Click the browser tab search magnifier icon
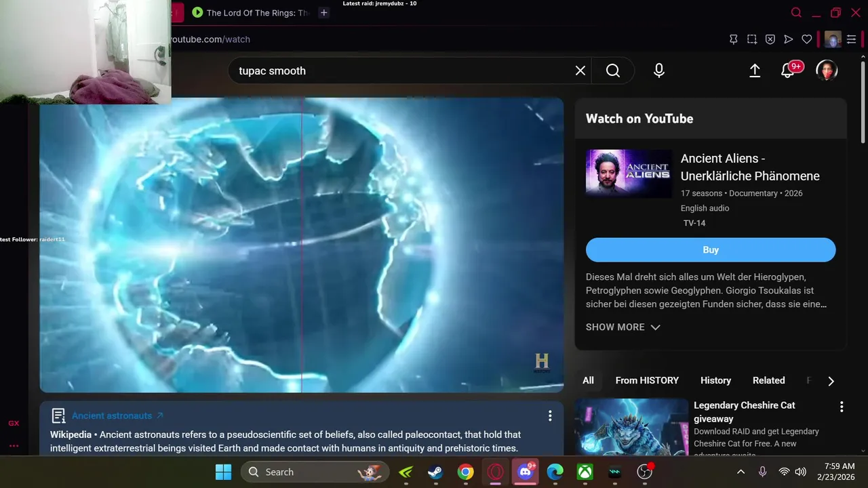Image resolution: width=868 pixels, height=488 pixels. [797, 12]
